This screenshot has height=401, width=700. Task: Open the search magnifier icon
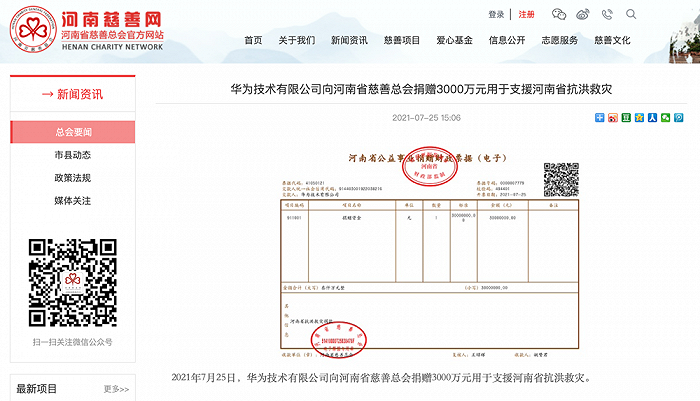631,14
